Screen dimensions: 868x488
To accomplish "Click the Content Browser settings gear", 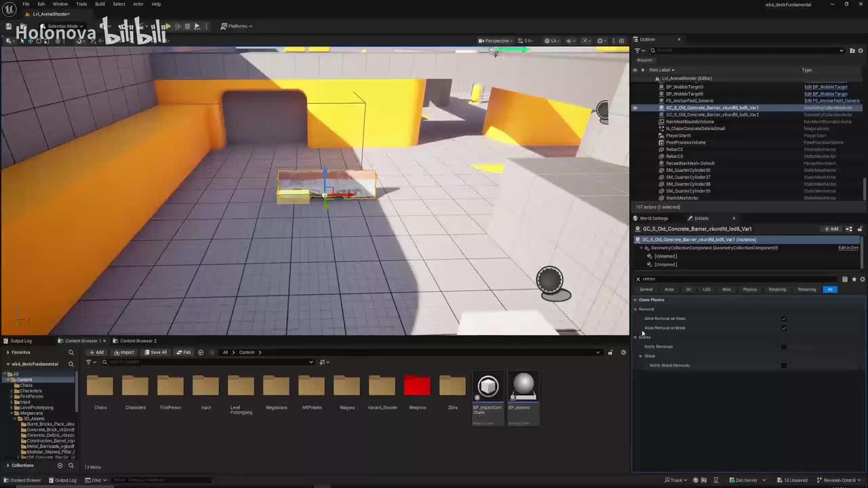I will pos(623,352).
